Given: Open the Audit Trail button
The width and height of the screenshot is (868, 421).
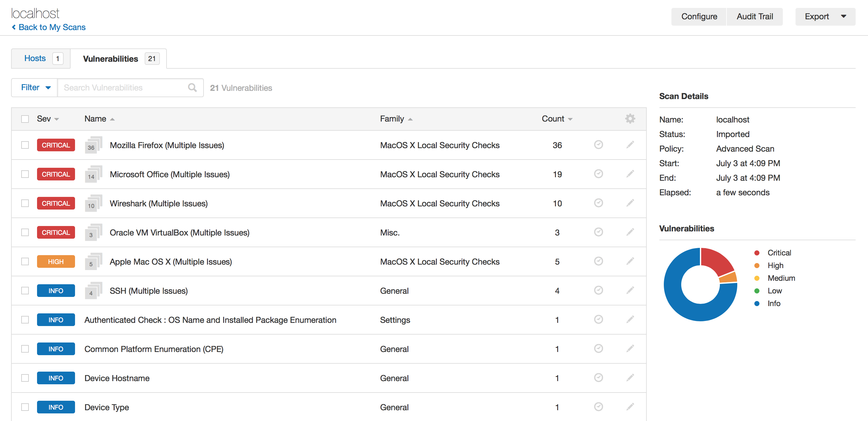Looking at the screenshot, I should (x=754, y=16).
